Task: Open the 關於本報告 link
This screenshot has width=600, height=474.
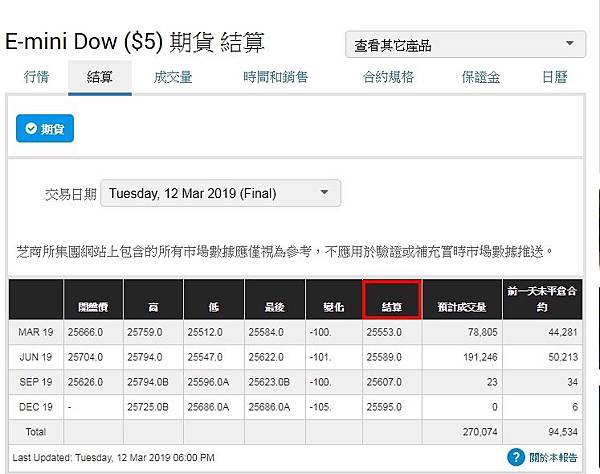Action: click(x=553, y=458)
